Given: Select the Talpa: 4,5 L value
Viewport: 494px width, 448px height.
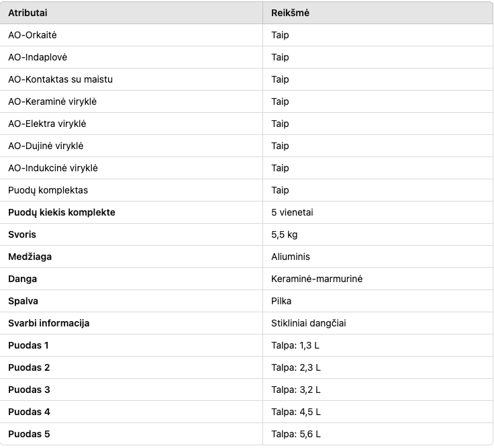Looking at the screenshot, I should tap(296, 412).
